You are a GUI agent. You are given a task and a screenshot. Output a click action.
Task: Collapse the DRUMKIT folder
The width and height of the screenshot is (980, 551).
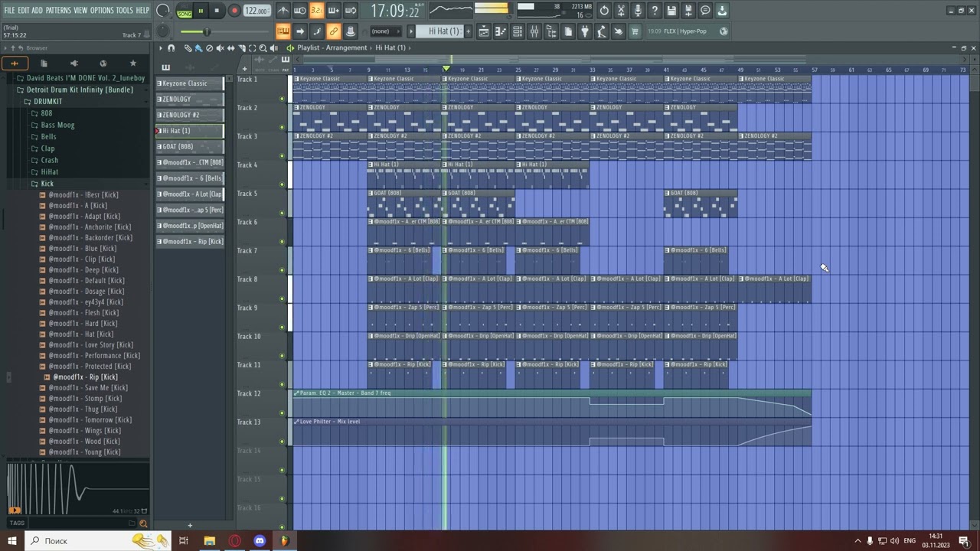pos(47,101)
